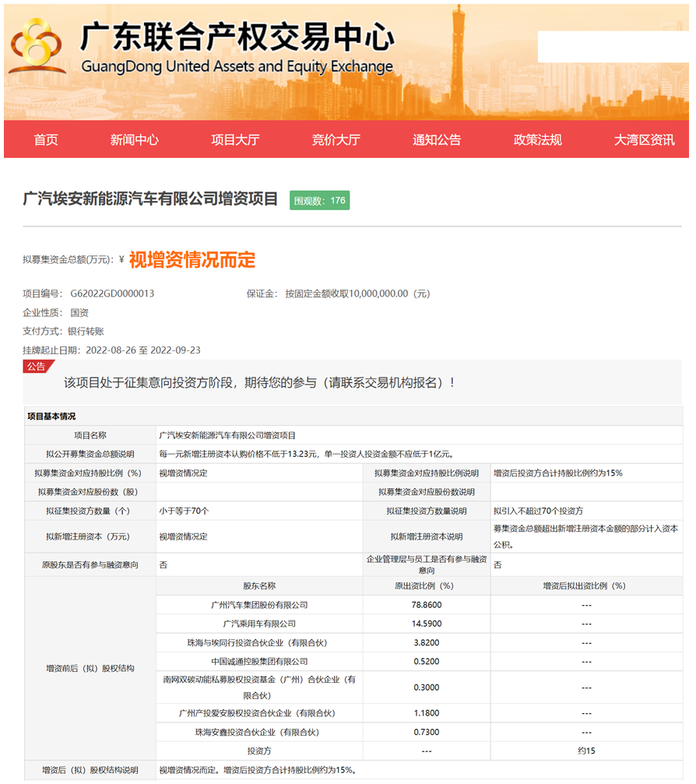696x784 pixels.
Task: Navigate to 政策法规 policies and regulations
Action: tap(537, 140)
